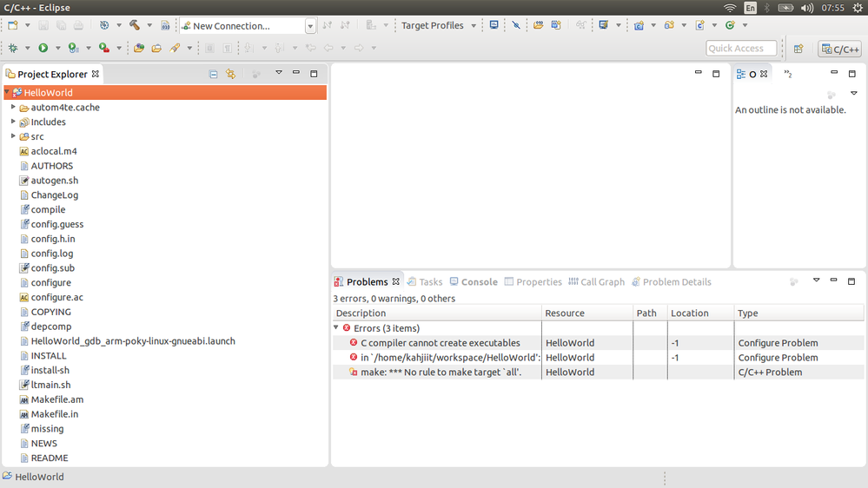Click the Build hammer icon
The image size is (868, 488).
tap(135, 25)
